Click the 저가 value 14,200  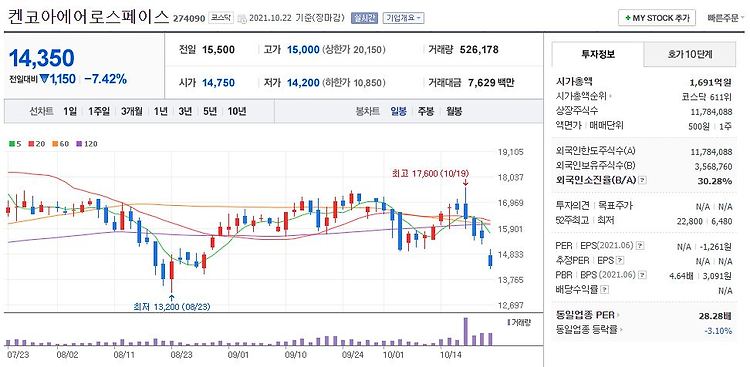[x=303, y=83]
